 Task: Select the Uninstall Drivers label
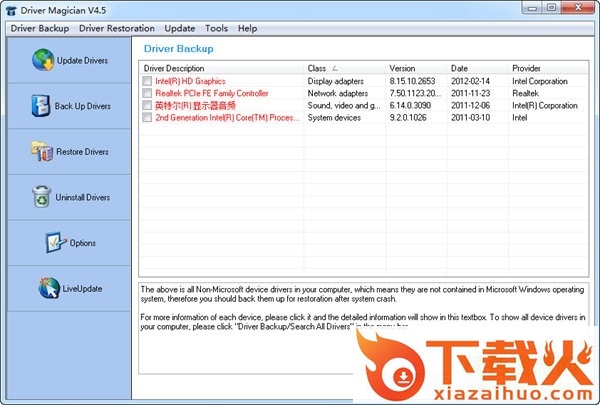tap(83, 197)
